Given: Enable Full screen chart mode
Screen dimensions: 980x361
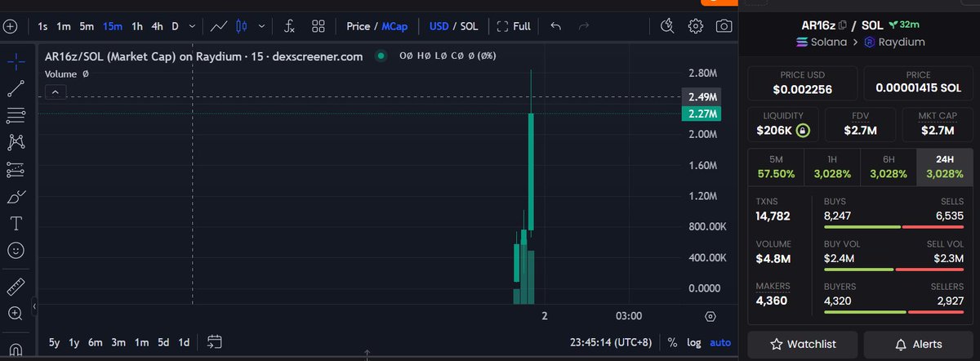Looking at the screenshot, I should [514, 26].
